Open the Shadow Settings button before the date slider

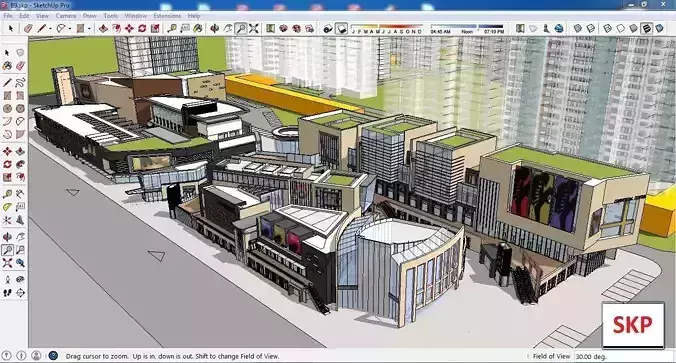(328, 28)
